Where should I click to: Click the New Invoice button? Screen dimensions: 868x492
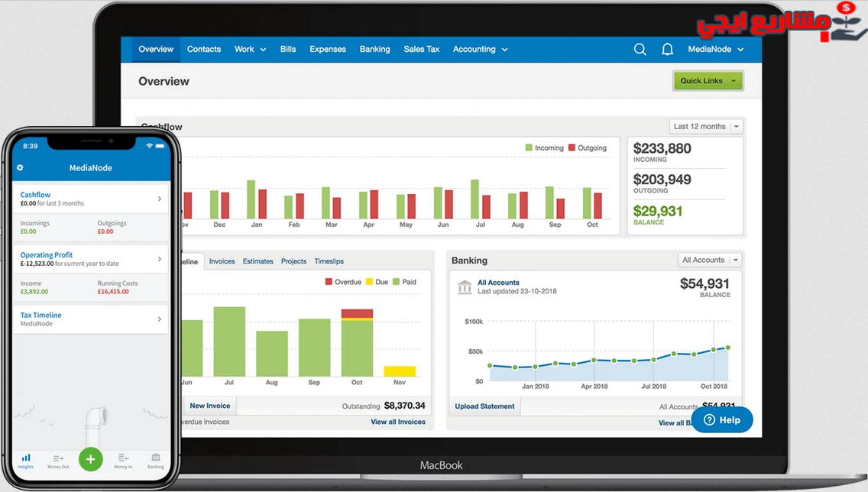[210, 406]
